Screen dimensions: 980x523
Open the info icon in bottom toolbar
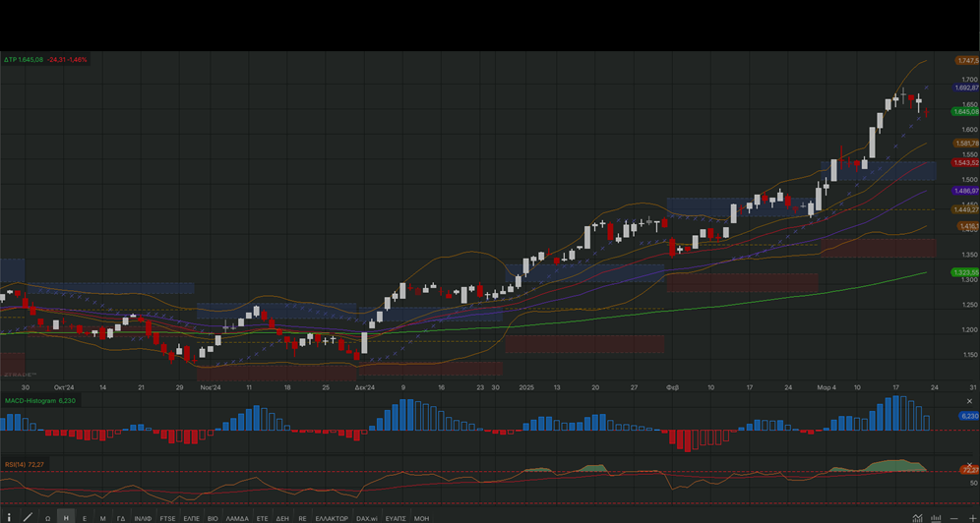[9, 517]
